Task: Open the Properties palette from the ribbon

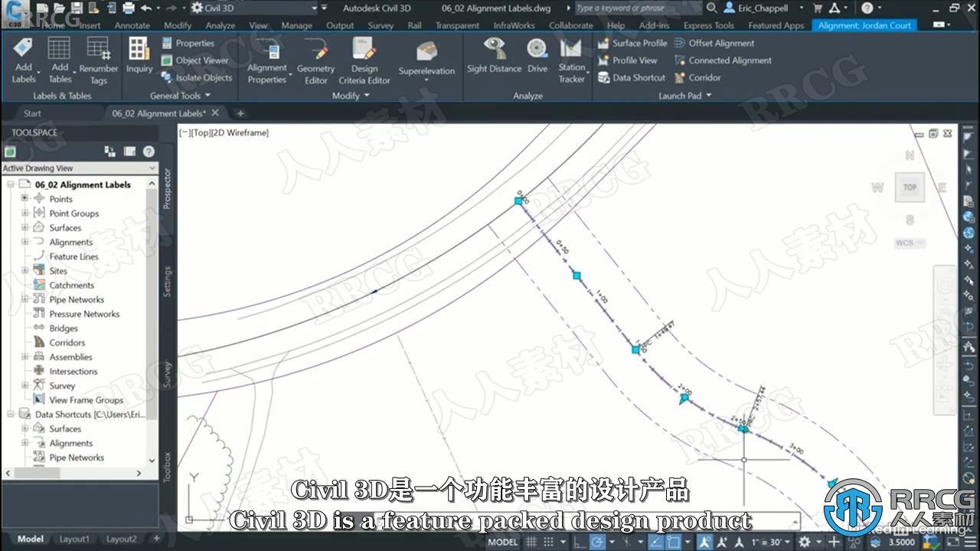Action: point(188,43)
